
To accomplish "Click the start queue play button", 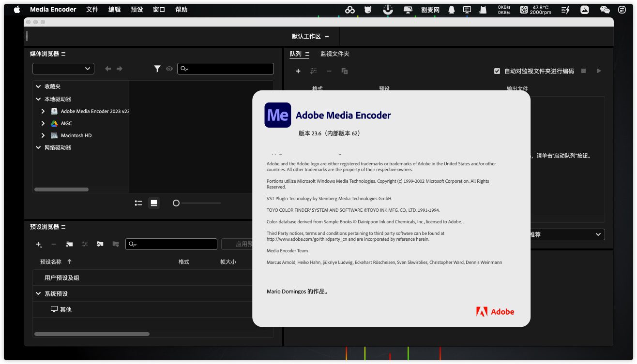I will coord(599,71).
